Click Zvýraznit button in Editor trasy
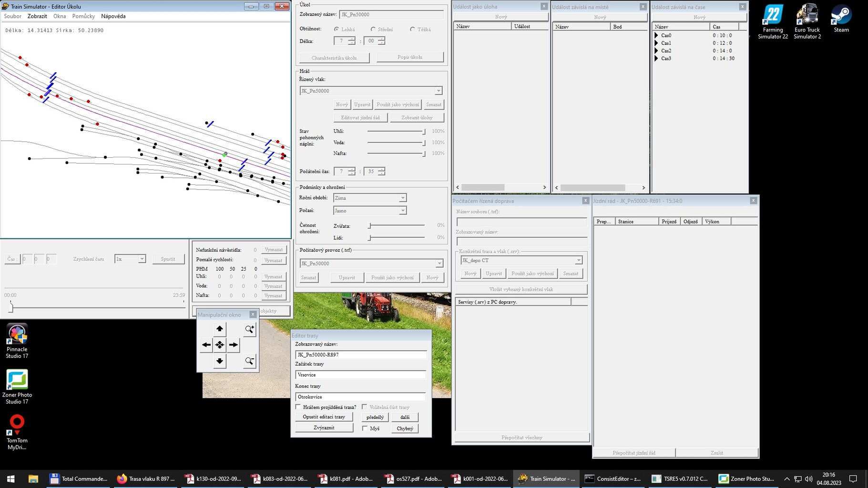This screenshot has width=868, height=488. point(324,427)
